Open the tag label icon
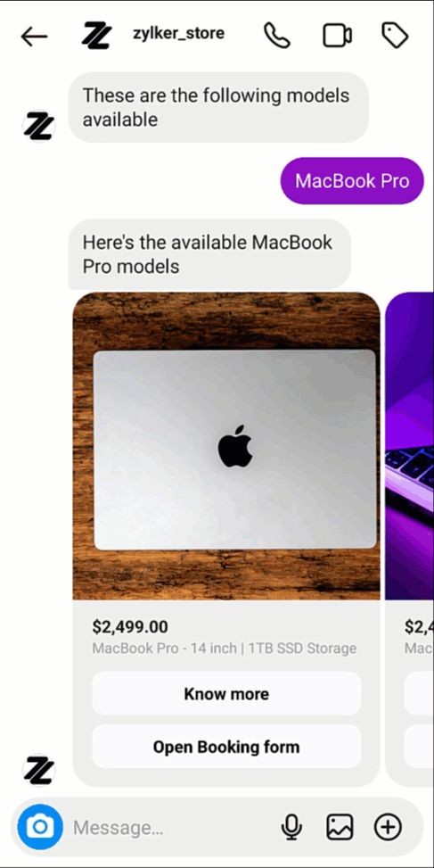 tap(395, 36)
